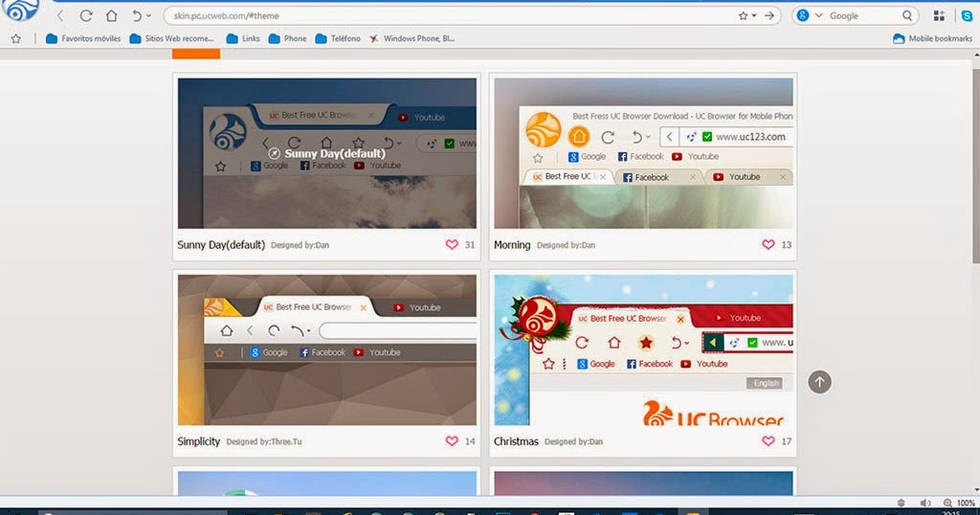Bookmark this page with the star icon
This screenshot has height=515, width=980.
click(743, 15)
